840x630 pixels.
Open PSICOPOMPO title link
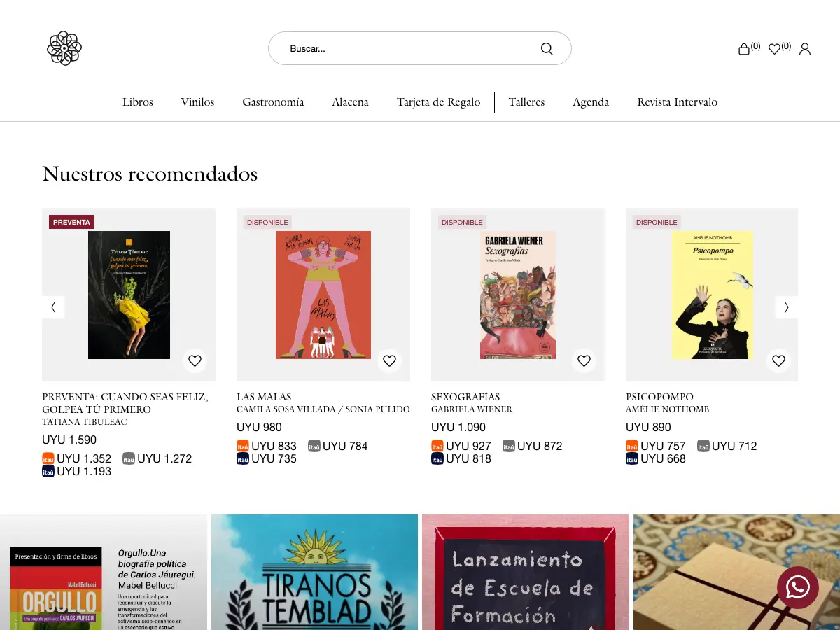pyautogui.click(x=659, y=397)
